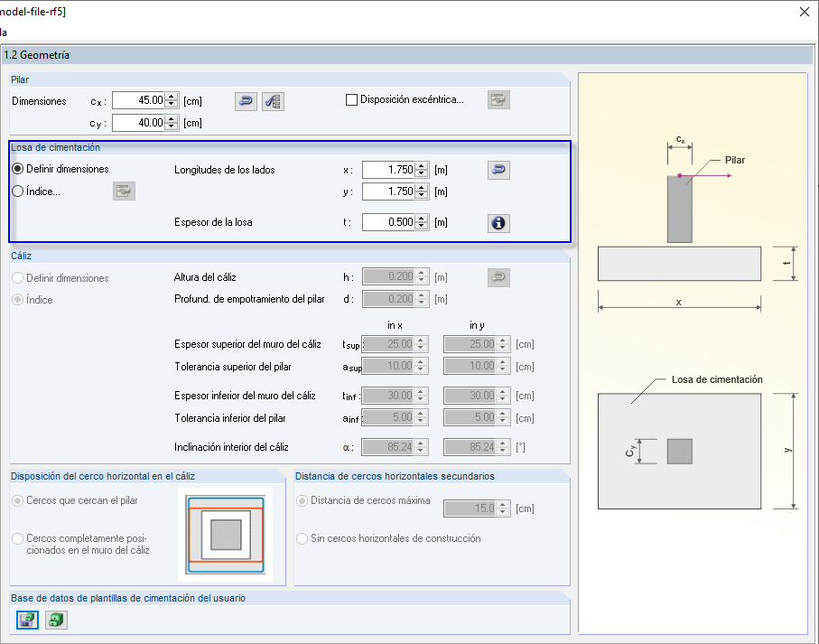Click the tsup in y field

pos(470,344)
